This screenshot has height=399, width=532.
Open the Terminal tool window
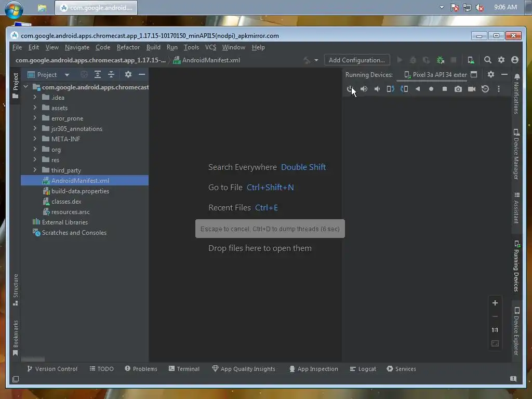pyautogui.click(x=184, y=369)
